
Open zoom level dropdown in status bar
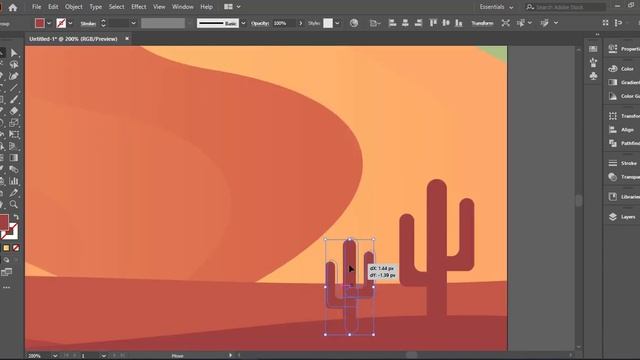tap(55, 356)
